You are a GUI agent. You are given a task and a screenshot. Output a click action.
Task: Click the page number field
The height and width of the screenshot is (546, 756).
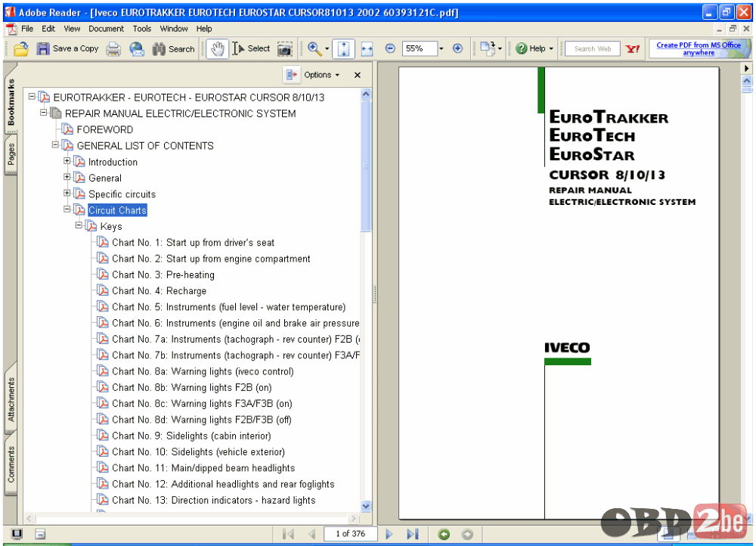(351, 534)
